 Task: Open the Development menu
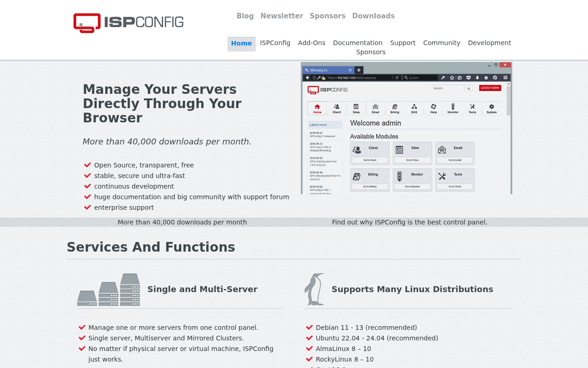pos(490,43)
